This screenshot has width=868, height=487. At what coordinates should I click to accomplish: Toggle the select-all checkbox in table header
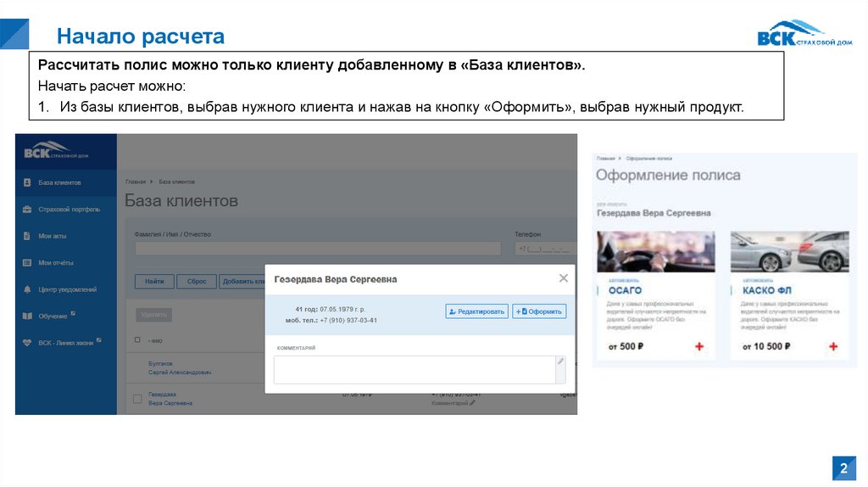point(137,339)
